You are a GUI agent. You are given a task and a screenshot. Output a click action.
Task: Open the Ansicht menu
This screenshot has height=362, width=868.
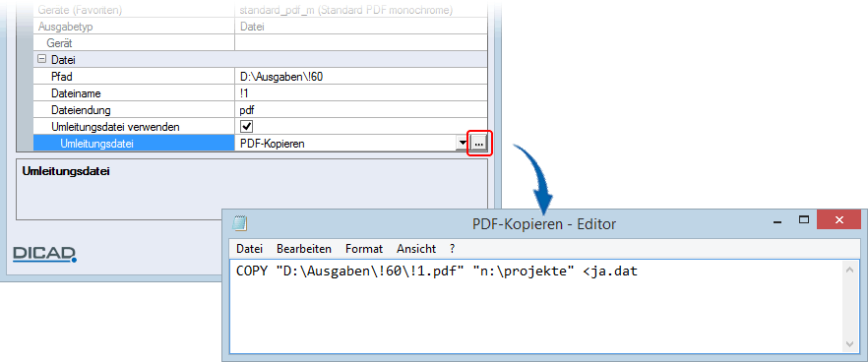point(416,249)
